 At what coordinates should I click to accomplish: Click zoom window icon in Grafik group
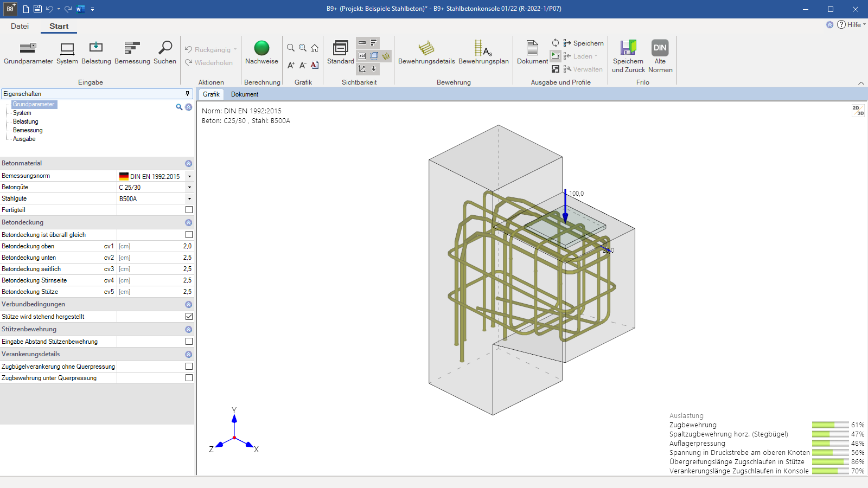coord(303,48)
